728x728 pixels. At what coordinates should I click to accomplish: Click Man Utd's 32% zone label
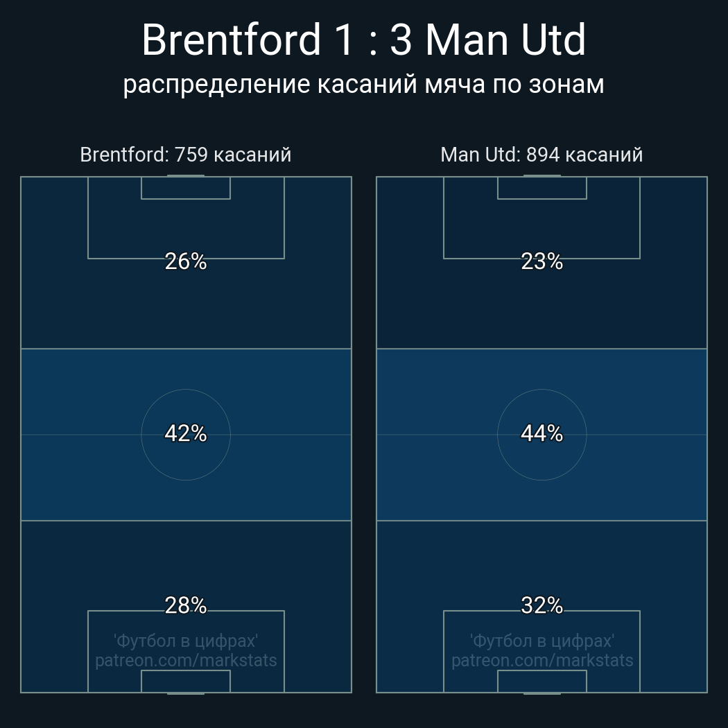(541, 605)
